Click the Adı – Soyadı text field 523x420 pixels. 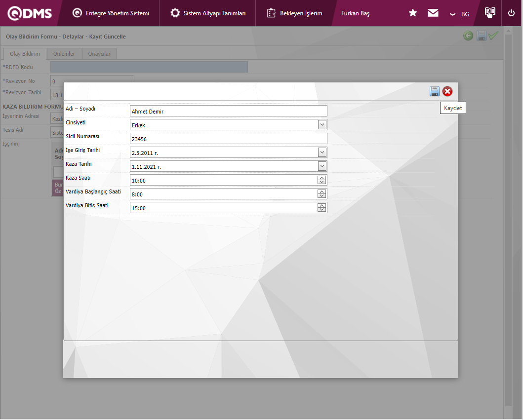point(228,111)
